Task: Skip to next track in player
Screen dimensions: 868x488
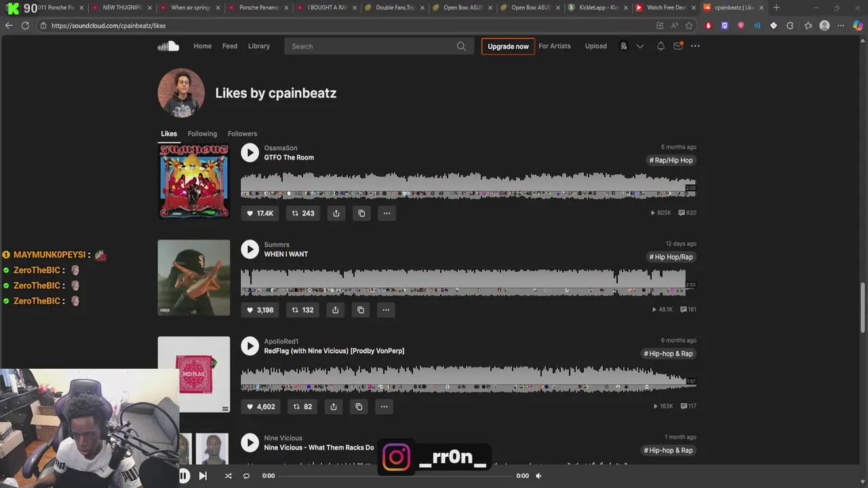Action: (x=203, y=476)
